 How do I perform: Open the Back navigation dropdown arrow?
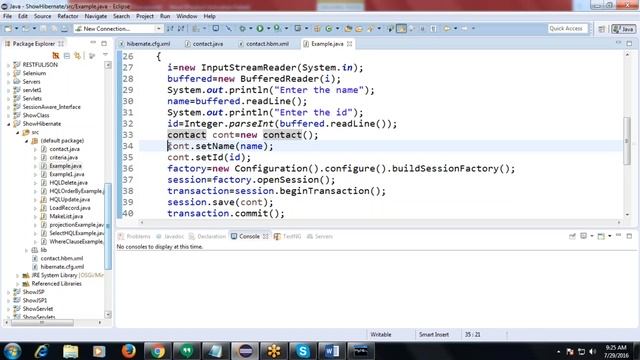[456, 29]
